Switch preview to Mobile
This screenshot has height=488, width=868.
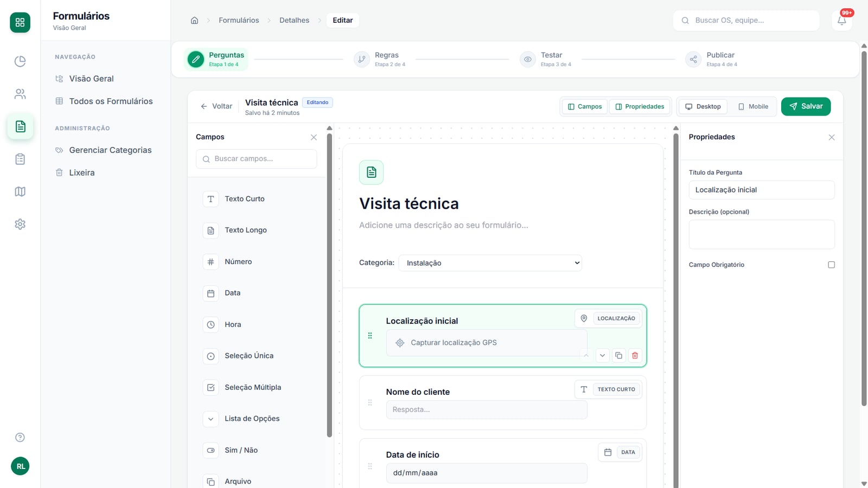coord(753,106)
